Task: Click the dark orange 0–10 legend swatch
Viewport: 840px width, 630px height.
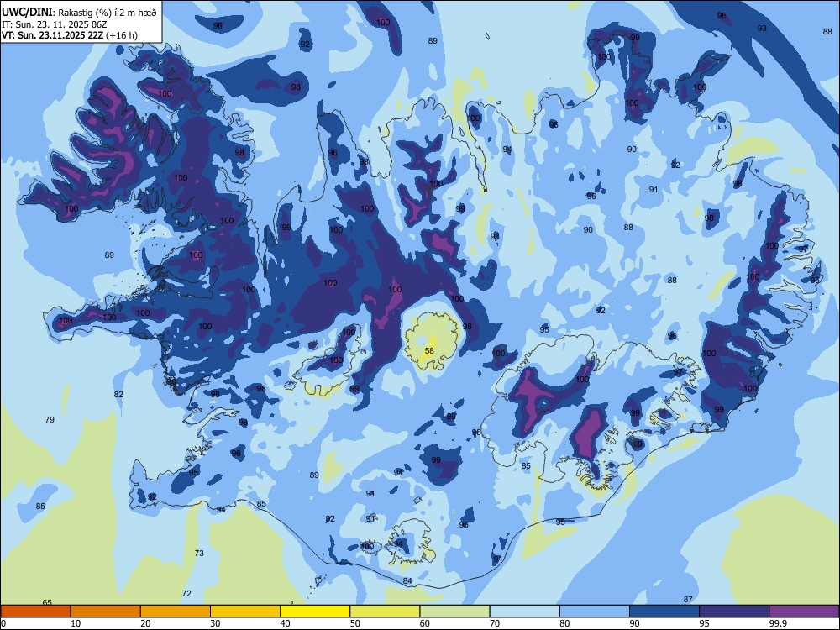Action: (35, 612)
